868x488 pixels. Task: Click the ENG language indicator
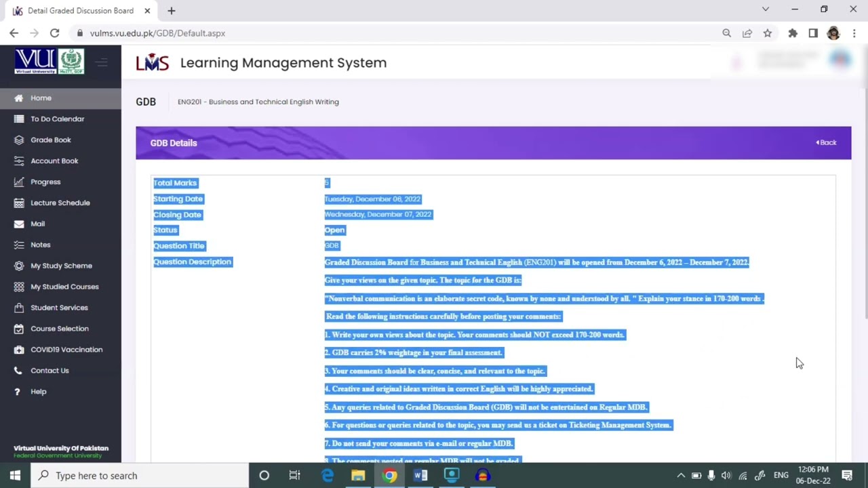tap(781, 476)
